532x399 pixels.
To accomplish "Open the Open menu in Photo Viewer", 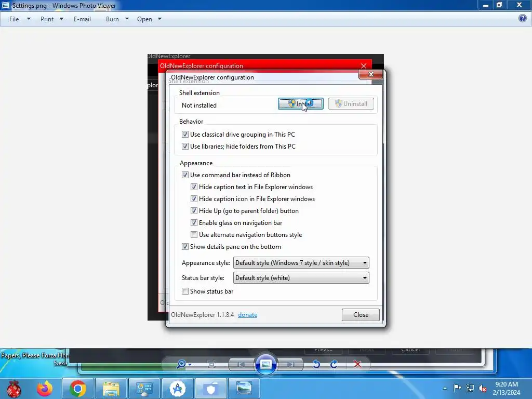I will pyautogui.click(x=144, y=19).
